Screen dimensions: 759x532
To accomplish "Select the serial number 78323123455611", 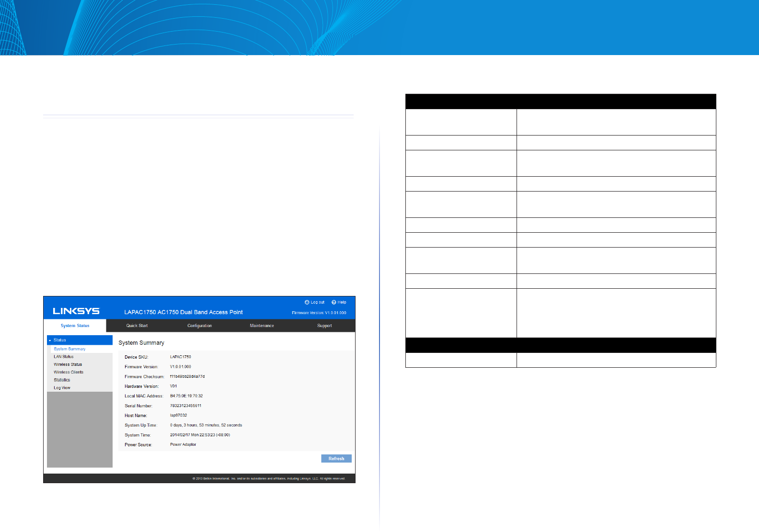I will click(x=186, y=406).
